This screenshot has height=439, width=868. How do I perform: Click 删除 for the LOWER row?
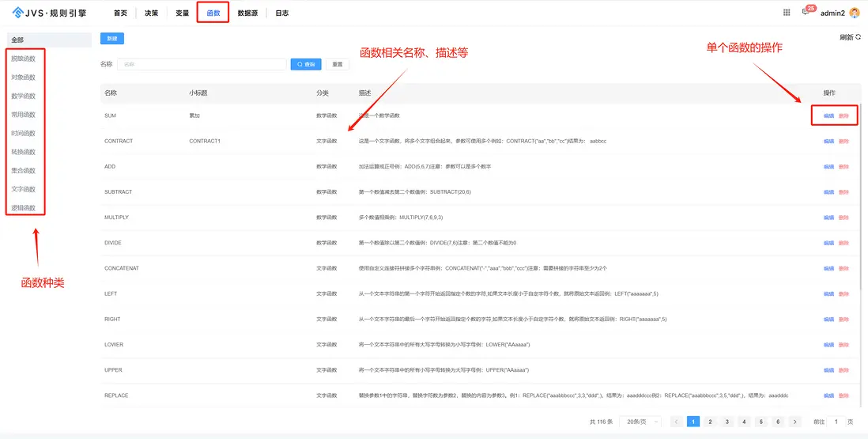[843, 345]
